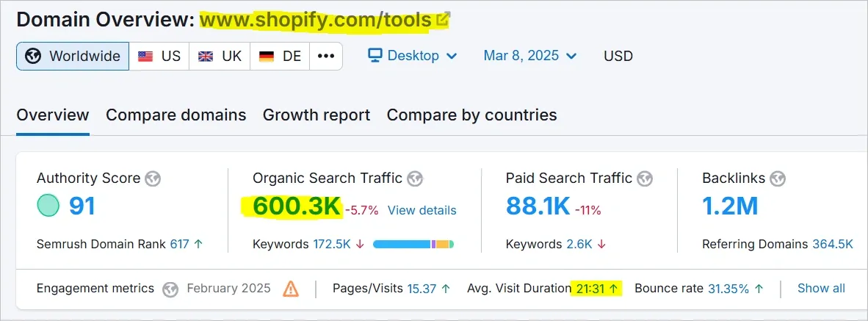The image size is (868, 321).
Task: Click the desktop monitor icon
Action: (x=375, y=56)
